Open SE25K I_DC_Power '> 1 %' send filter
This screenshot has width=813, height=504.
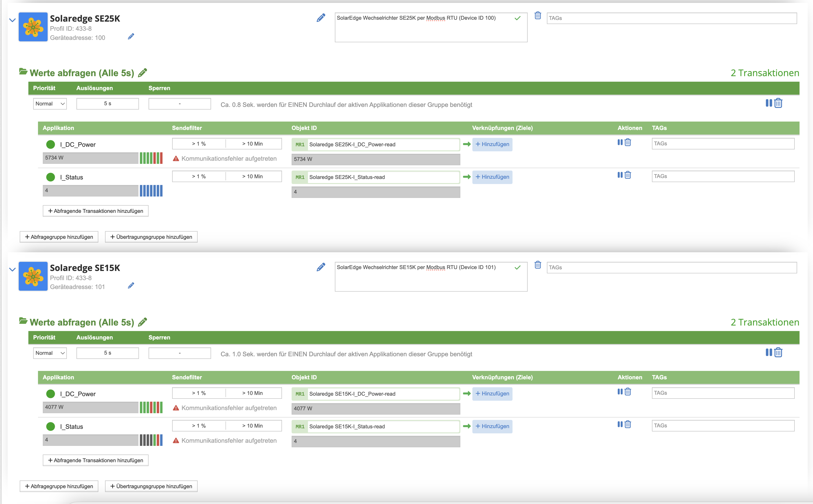pyautogui.click(x=199, y=144)
